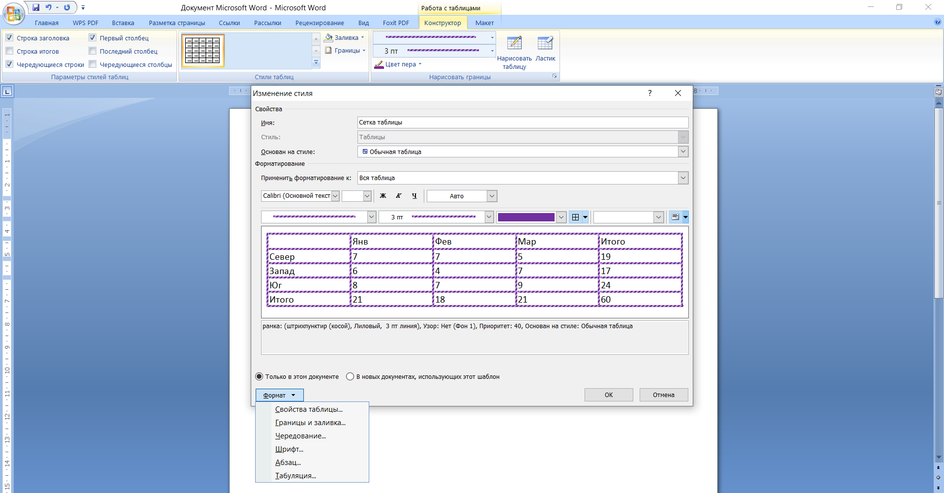This screenshot has height=493, width=944.
Task: Open Нарисовать границы dialog launcher
Action: click(555, 77)
